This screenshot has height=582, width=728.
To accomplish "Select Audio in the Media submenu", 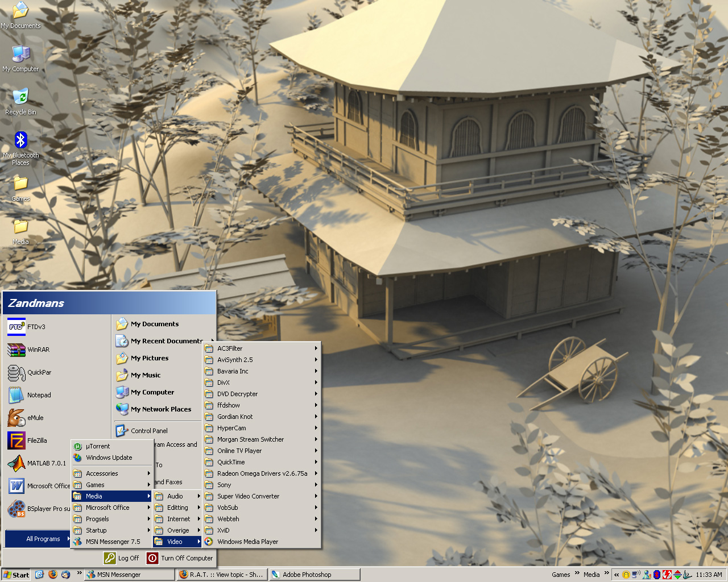I will coord(175,496).
